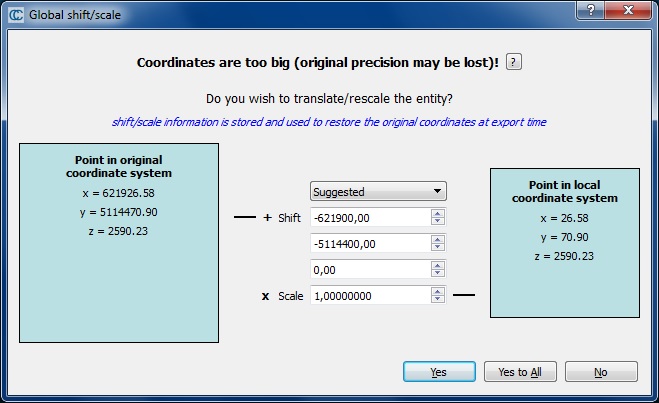The height and width of the screenshot is (403, 659).
Task: Click the title bar question mark help button
Action: tap(590, 11)
